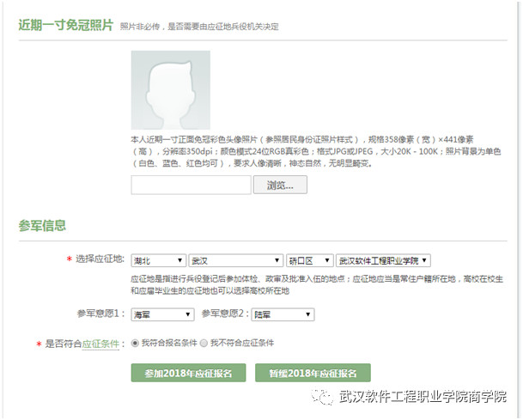
Task: Click the 选择应征地 field label
Action: point(100,260)
